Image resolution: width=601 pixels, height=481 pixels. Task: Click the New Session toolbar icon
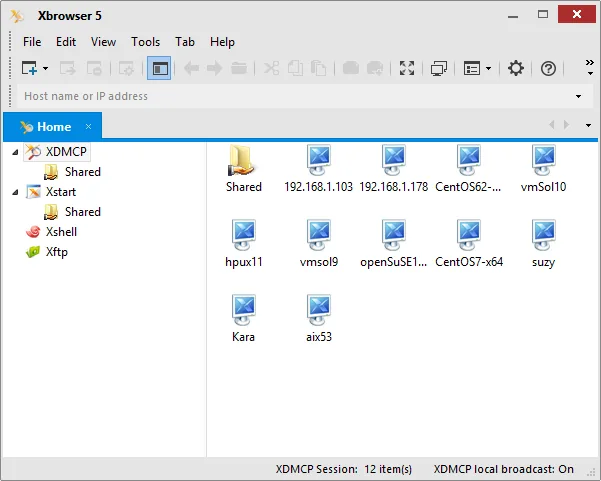[x=29, y=69]
